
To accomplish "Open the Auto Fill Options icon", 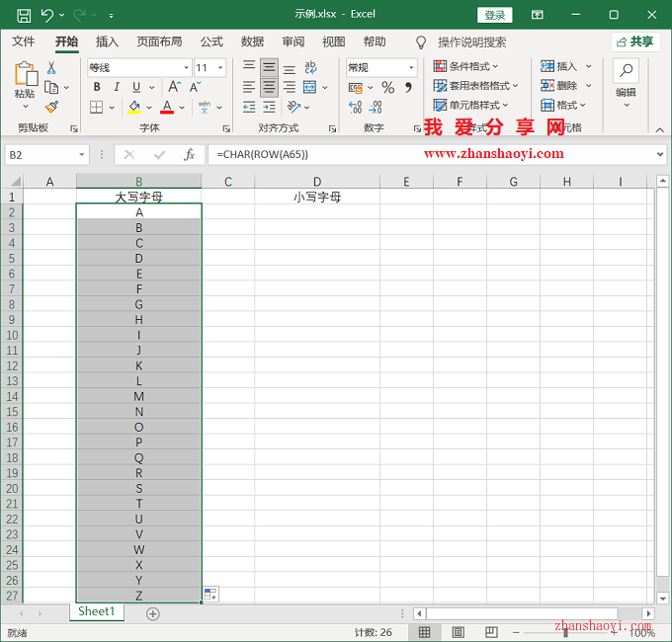I will (x=210, y=594).
